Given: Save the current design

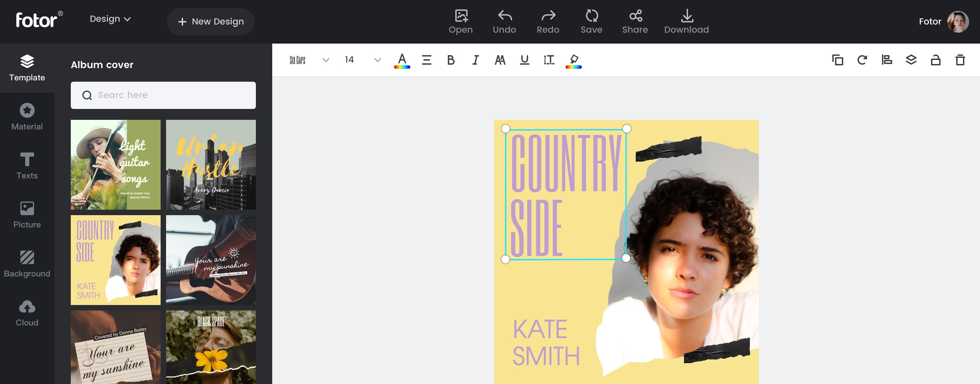Looking at the screenshot, I should click(x=591, y=22).
